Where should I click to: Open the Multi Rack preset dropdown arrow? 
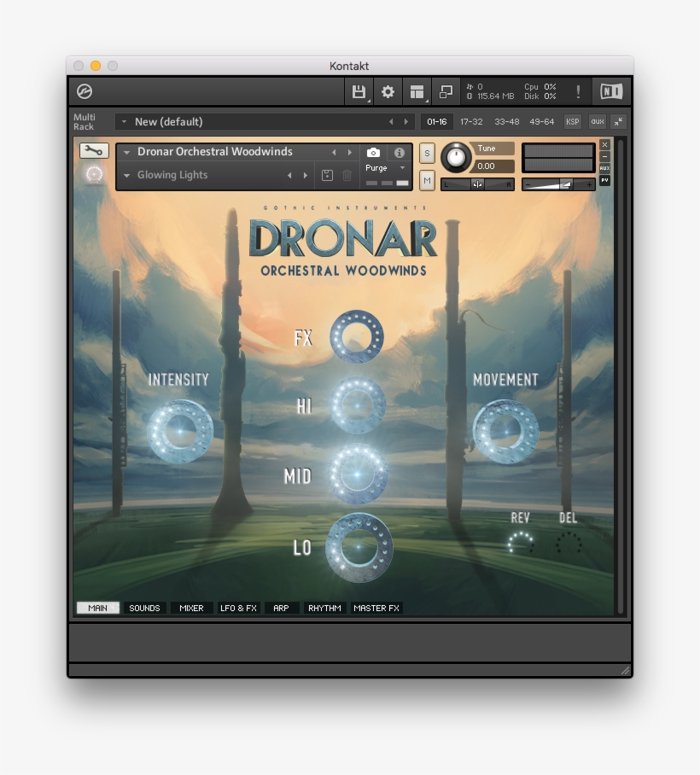[124, 121]
